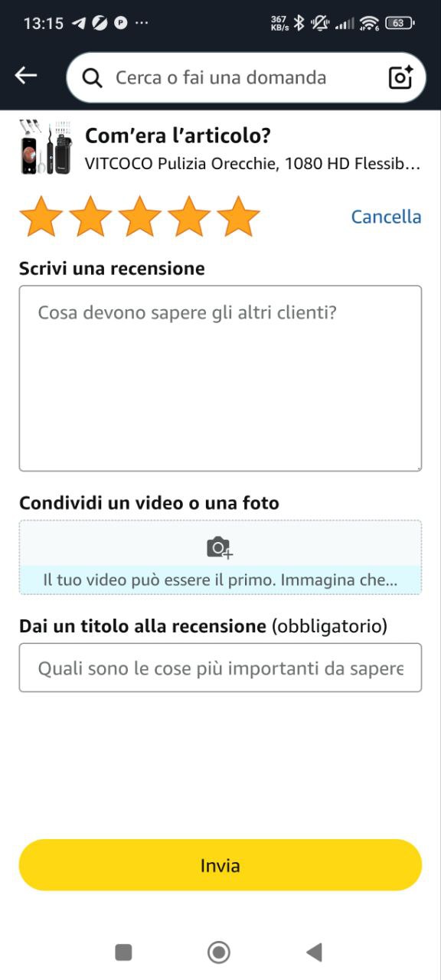Open camera search lens icon
This screenshot has height=980, width=441.
tap(400, 77)
